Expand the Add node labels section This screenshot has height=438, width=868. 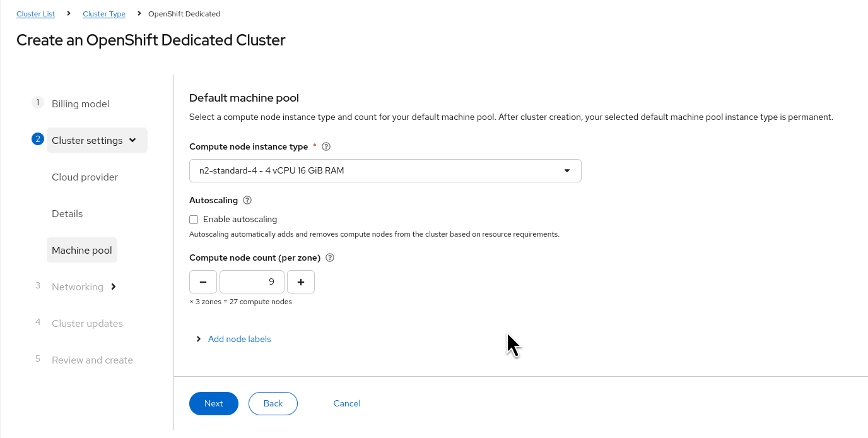pos(239,339)
